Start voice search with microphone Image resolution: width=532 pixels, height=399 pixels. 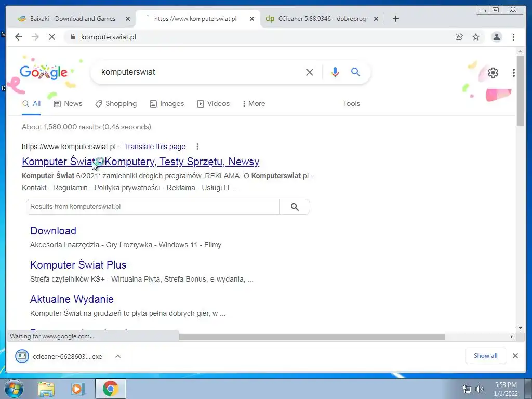(x=335, y=72)
